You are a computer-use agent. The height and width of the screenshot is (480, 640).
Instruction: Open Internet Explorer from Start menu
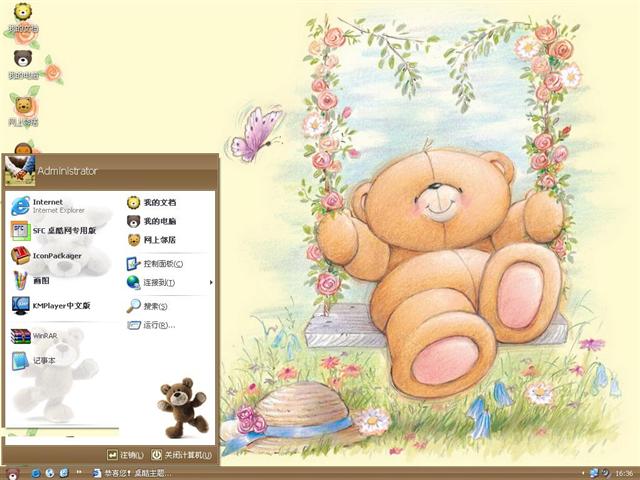tap(20, 206)
